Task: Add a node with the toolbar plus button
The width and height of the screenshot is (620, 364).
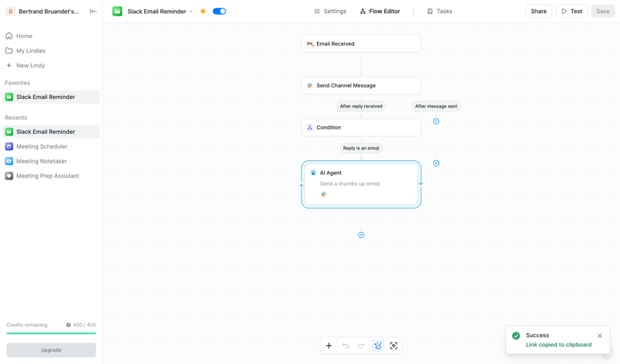Action: tap(329, 346)
